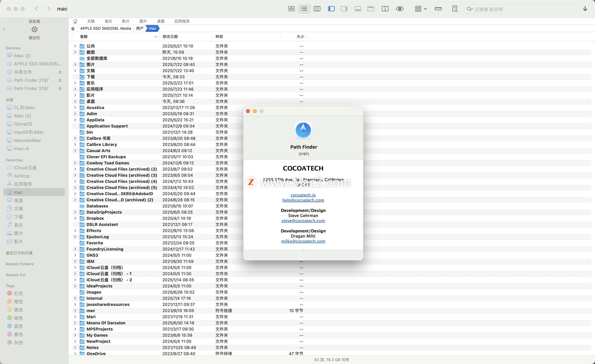Open the group-by arrangement dropdown
595x364 pixels.
(x=421, y=9)
